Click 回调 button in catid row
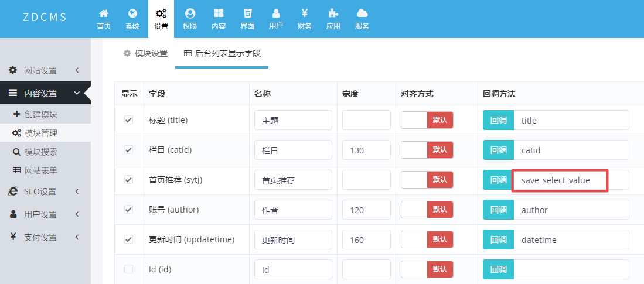This screenshot has height=284, width=644. 499,150
